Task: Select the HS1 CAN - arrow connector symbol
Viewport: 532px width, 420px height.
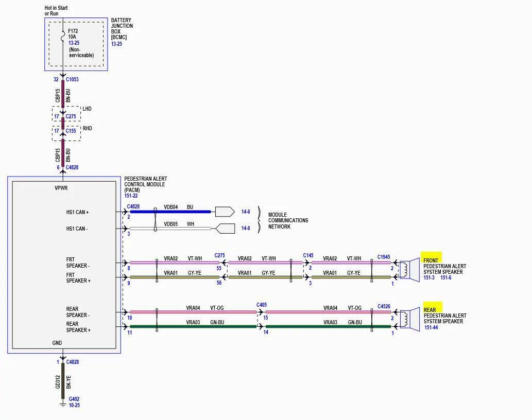Action: (225, 229)
